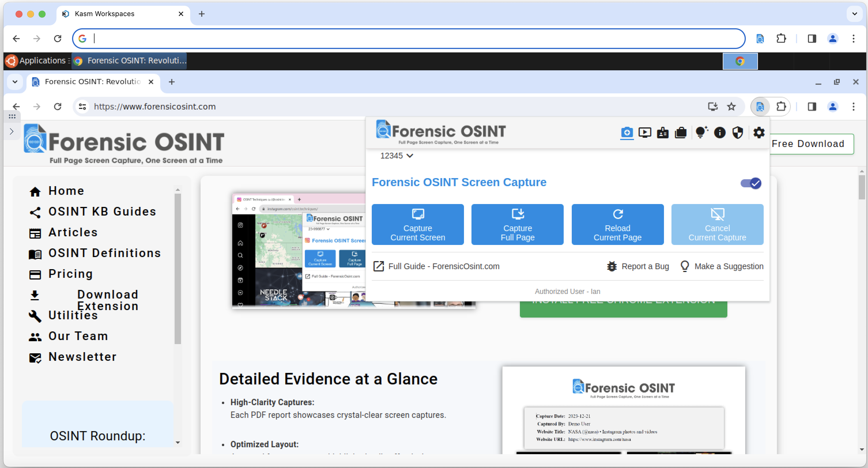Open the outer Chrome tab list chevron

[x=854, y=14]
